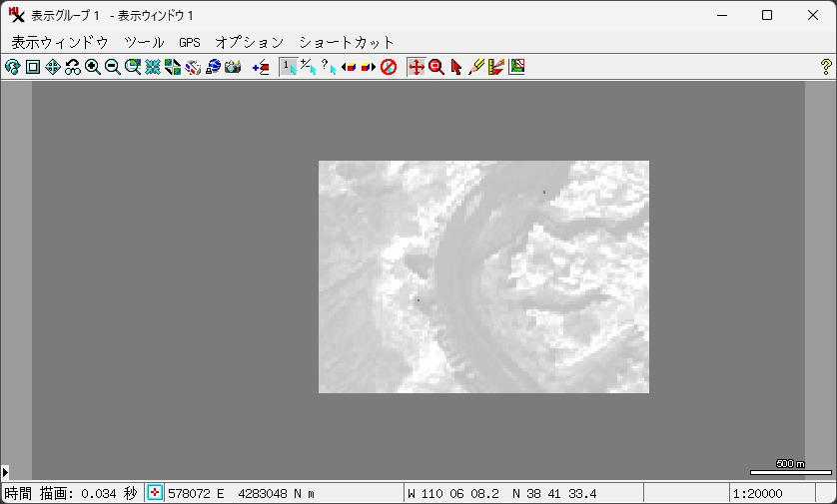Click the red prohibition circle icon
Viewport: 837px width, 504px height.
click(x=390, y=67)
